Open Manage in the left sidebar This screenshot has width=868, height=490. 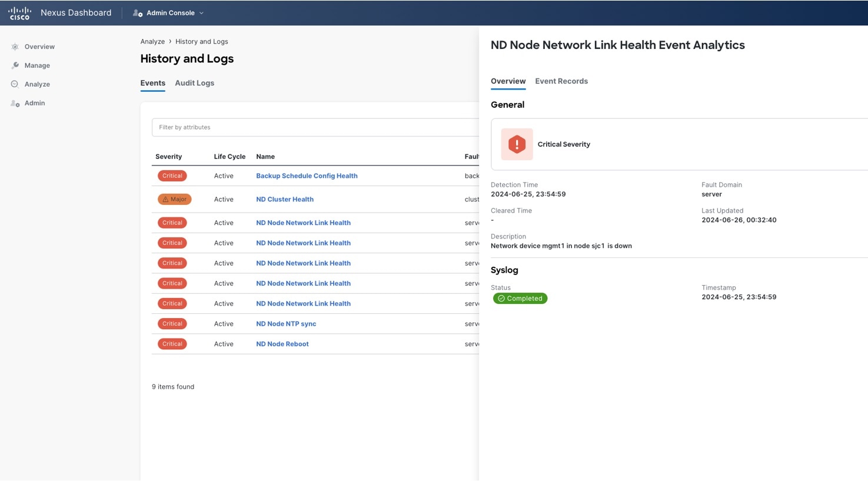click(x=37, y=65)
